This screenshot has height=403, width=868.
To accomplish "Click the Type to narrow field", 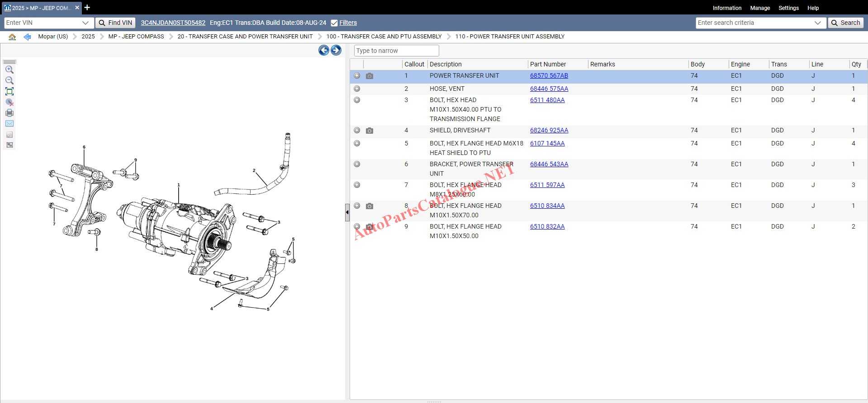I will coord(396,51).
